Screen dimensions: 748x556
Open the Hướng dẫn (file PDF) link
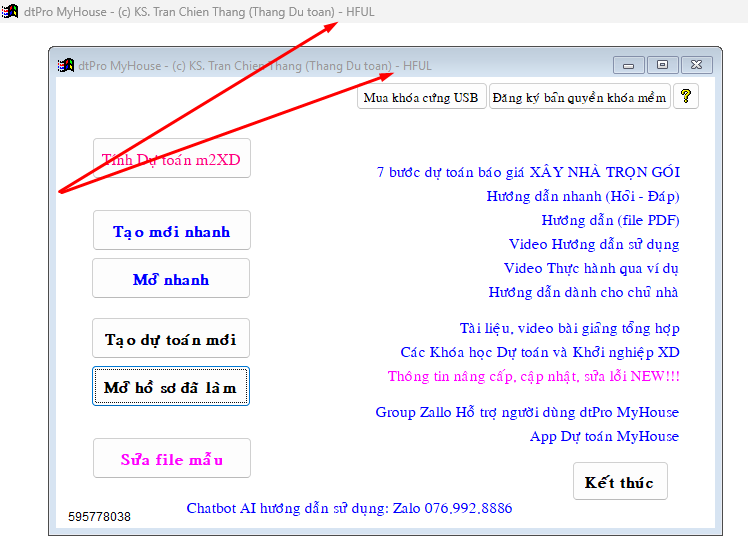point(610,220)
